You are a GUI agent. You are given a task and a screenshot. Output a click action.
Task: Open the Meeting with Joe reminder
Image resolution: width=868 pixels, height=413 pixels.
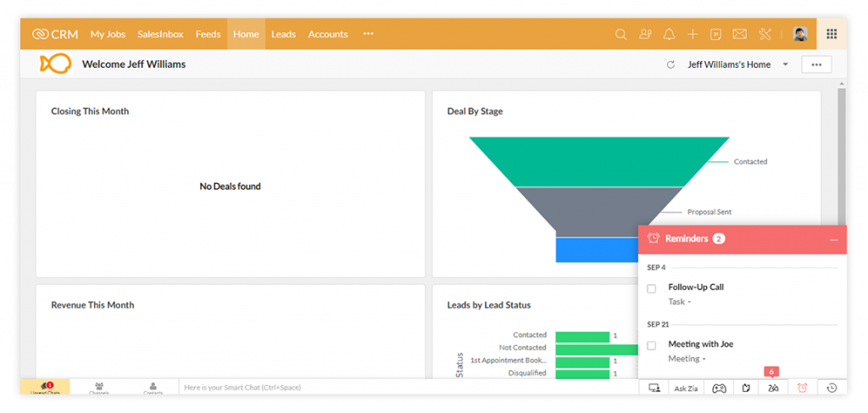[x=701, y=343]
